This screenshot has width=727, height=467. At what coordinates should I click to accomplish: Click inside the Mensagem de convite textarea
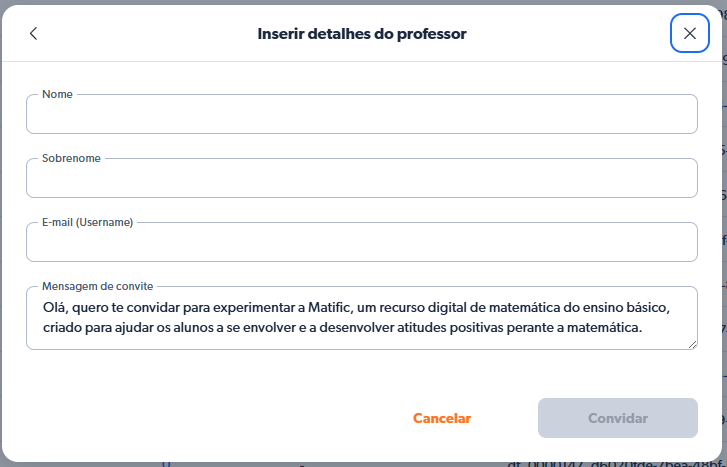coord(361,316)
